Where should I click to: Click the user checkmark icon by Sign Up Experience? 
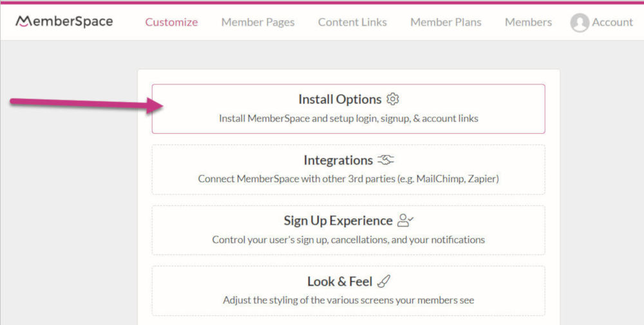[x=405, y=221]
